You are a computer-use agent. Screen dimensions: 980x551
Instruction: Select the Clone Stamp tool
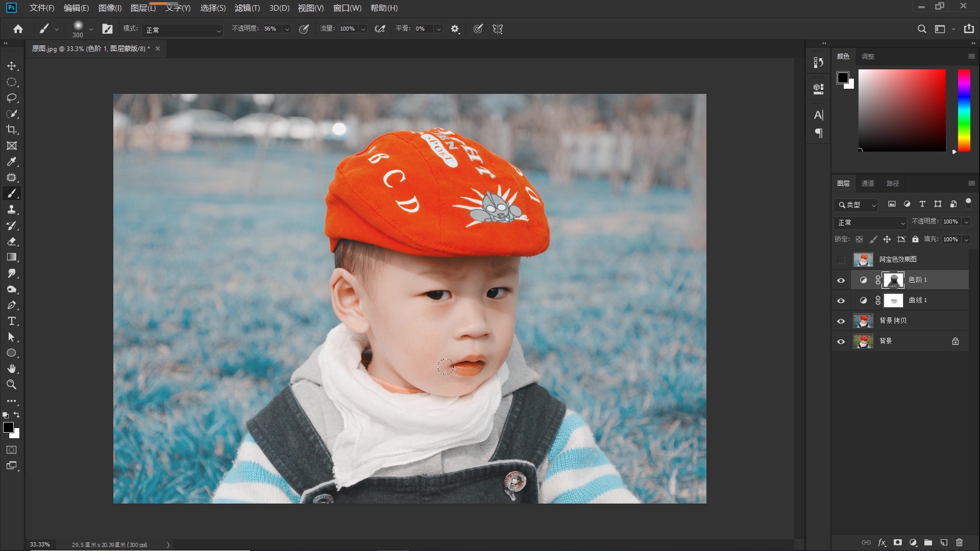pos(11,209)
